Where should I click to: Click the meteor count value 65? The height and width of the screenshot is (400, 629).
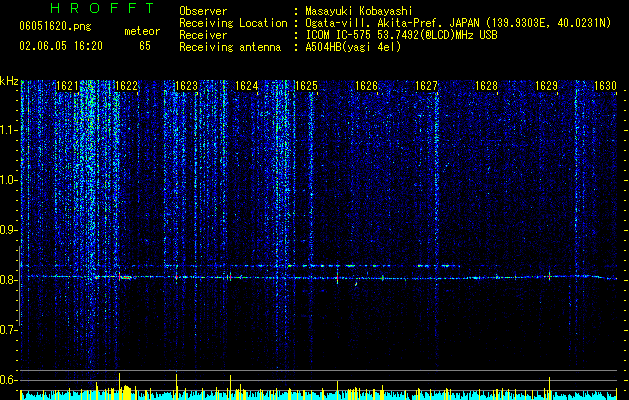pos(145,46)
